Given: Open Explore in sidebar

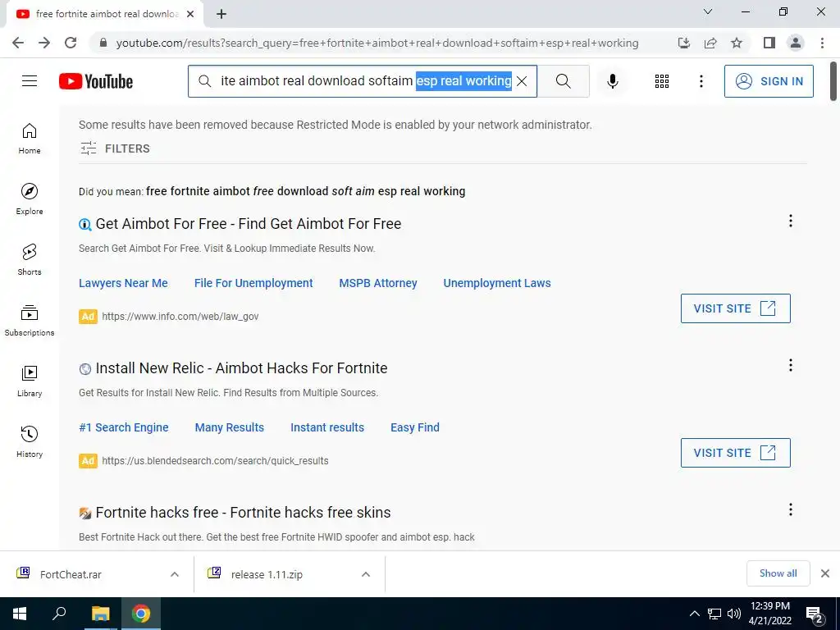Looking at the screenshot, I should coord(30,199).
